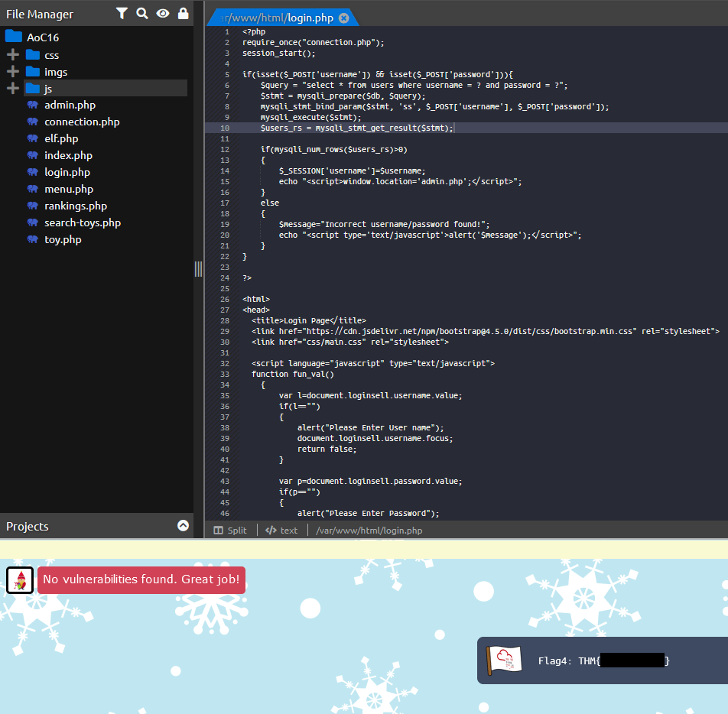Viewport: 728px width, 714px height.
Task: Click the No vulnerabilities found message
Action: coord(141,579)
